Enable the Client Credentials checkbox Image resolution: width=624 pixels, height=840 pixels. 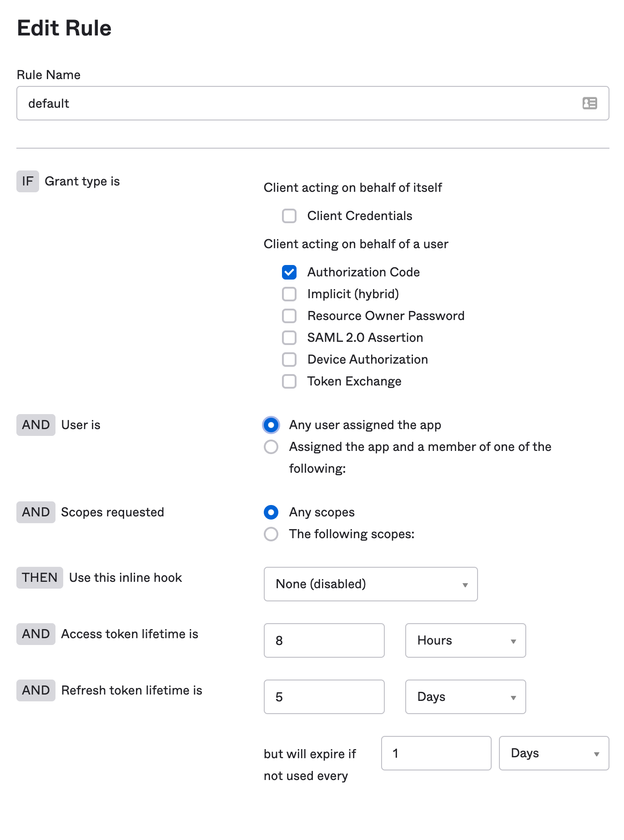(x=289, y=216)
